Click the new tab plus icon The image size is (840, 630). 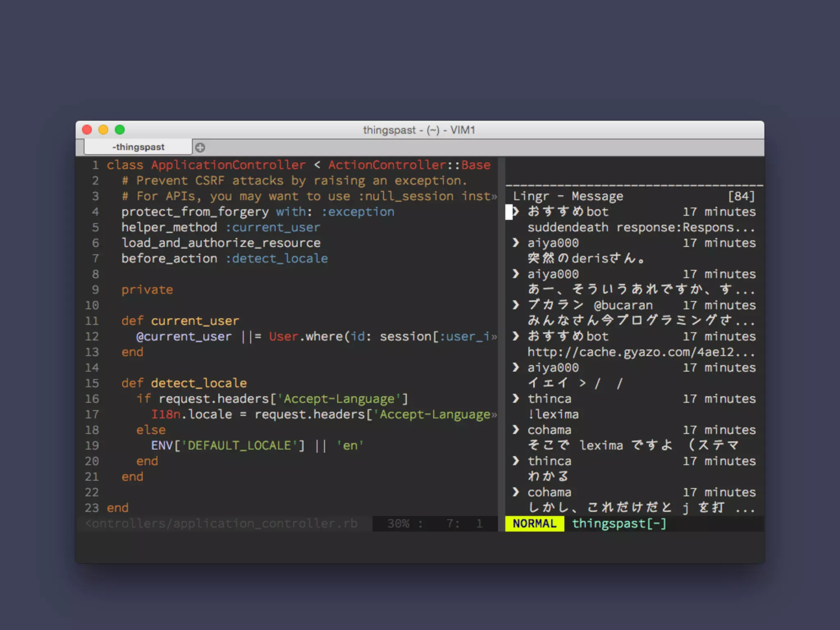click(200, 148)
